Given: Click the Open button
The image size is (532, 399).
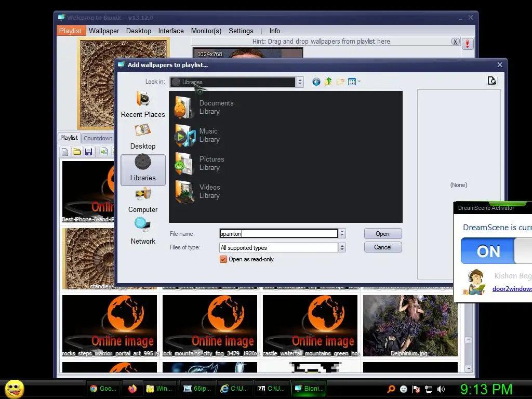Looking at the screenshot, I should 383,234.
